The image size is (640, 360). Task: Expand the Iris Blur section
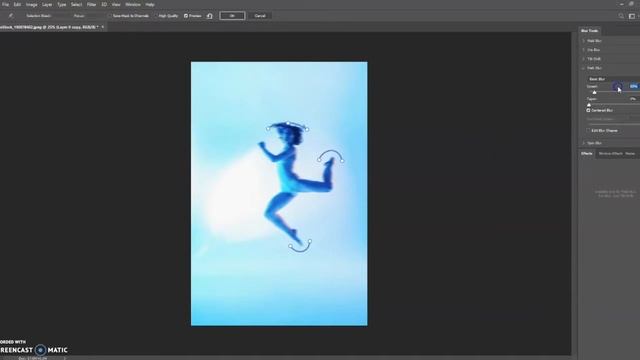584,50
